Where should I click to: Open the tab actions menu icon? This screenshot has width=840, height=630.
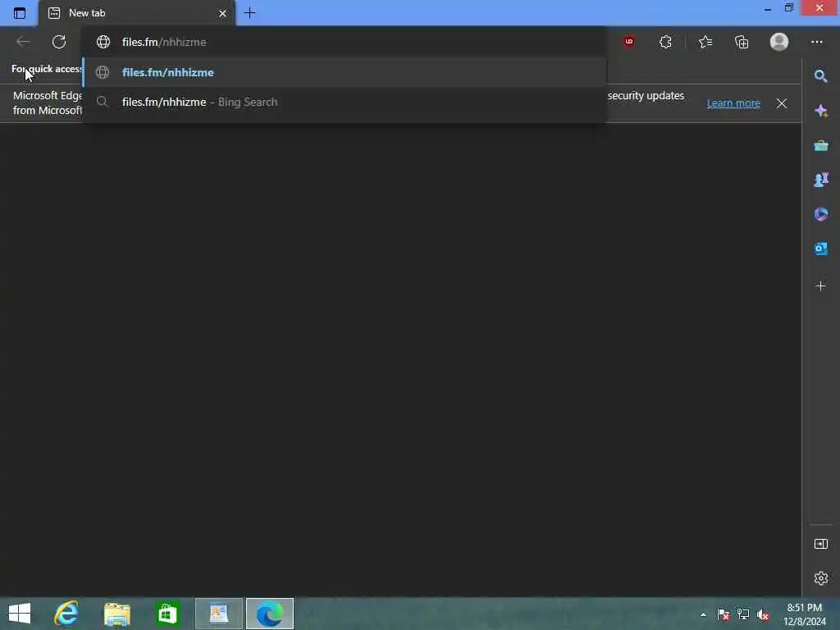click(x=20, y=13)
